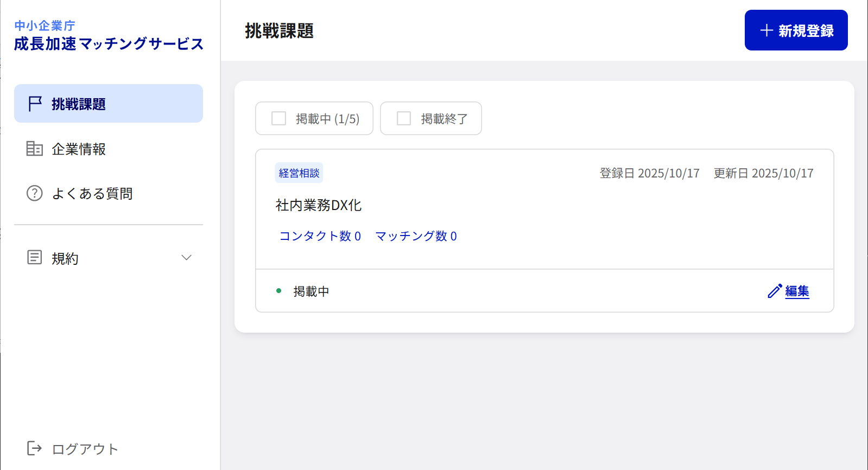Image resolution: width=868 pixels, height=470 pixels.
Task: Click the 経営相談 category tag
Action: click(299, 173)
